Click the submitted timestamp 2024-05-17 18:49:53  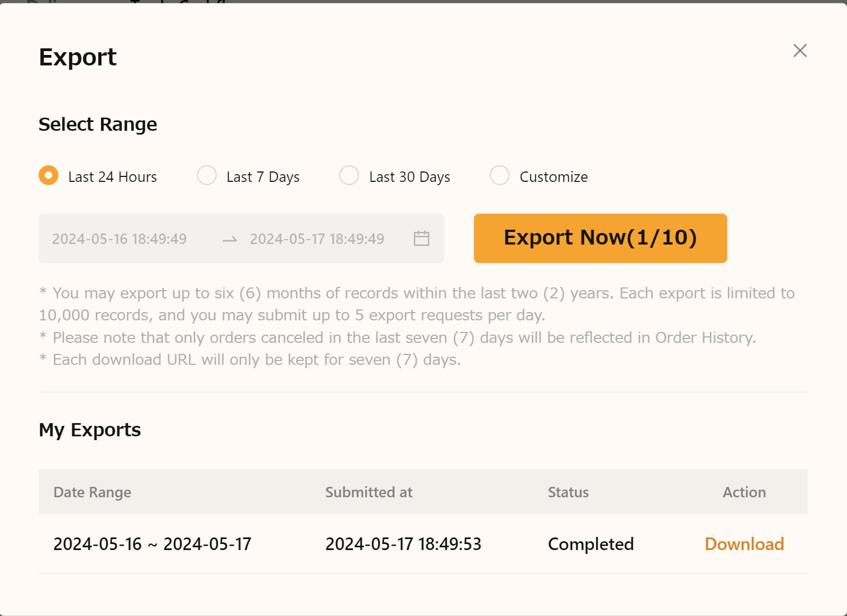coord(403,543)
